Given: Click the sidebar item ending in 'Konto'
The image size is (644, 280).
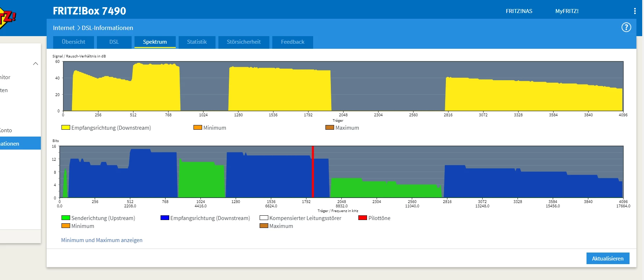Looking at the screenshot, I should tap(6, 130).
